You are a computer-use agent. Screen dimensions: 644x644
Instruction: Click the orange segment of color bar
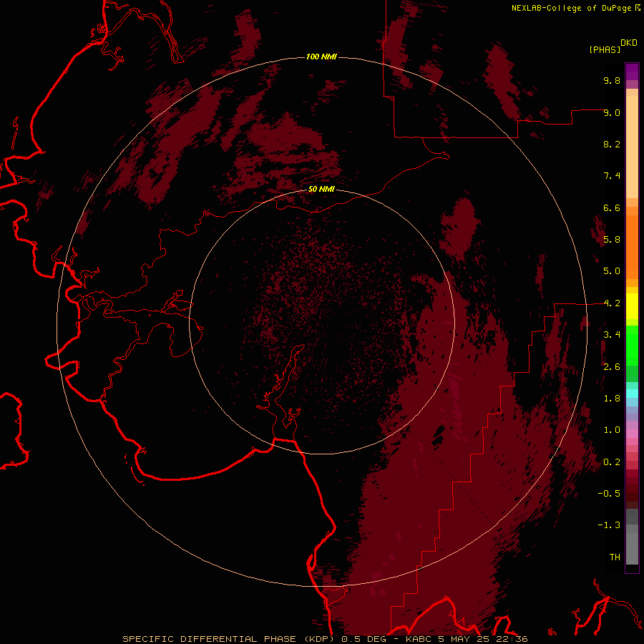click(632, 246)
